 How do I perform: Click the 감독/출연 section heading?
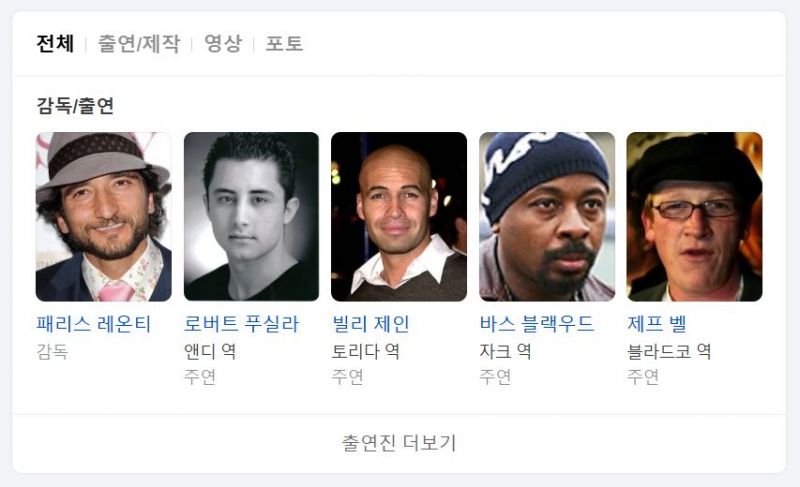(x=75, y=106)
